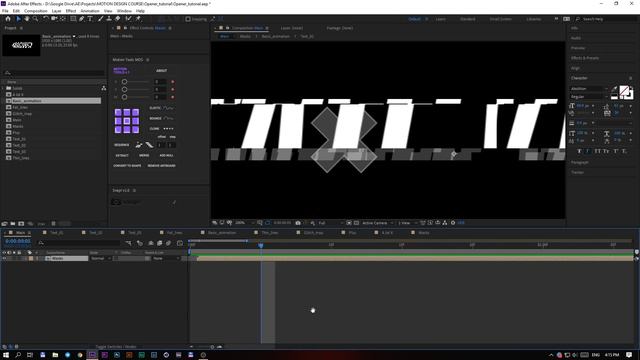The image size is (640, 360).
Task: Open the Windows Start menu
Action: click(x=6, y=355)
